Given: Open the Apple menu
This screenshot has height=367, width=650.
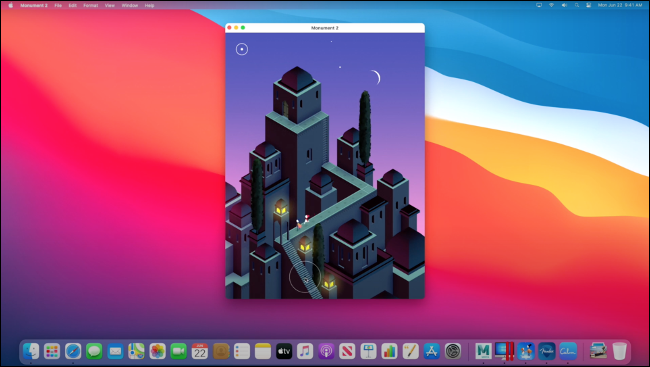Looking at the screenshot, I should click(x=10, y=5).
